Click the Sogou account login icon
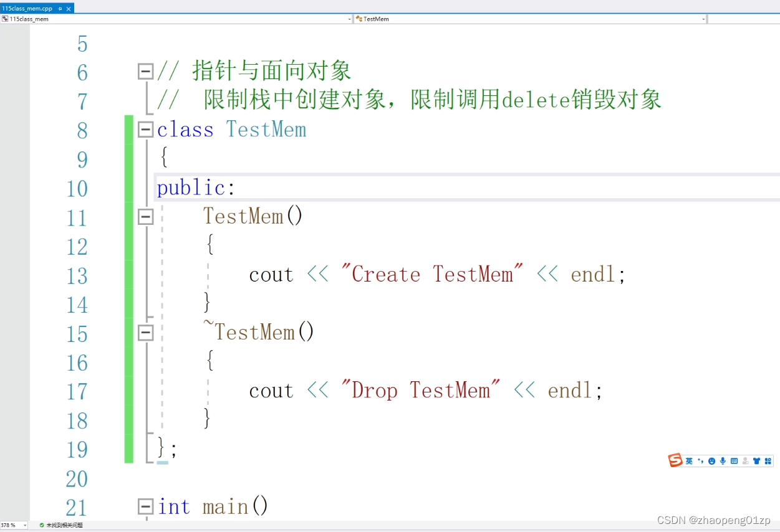The width and height of the screenshot is (780, 532). pos(746,461)
